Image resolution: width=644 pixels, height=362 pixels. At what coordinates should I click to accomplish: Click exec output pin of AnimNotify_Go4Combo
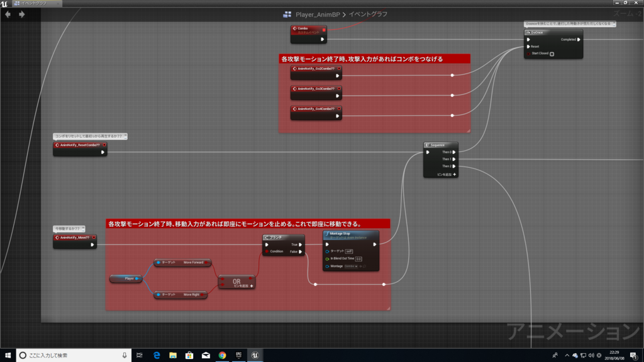337,116
